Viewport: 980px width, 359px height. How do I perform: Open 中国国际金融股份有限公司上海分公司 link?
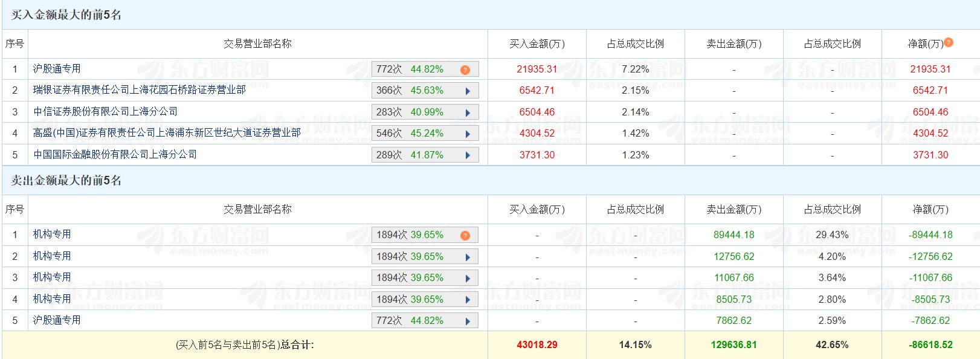pos(115,155)
